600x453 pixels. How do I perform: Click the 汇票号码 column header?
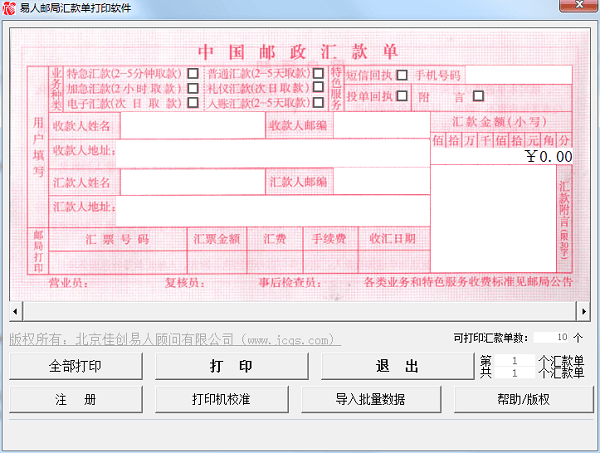point(117,240)
